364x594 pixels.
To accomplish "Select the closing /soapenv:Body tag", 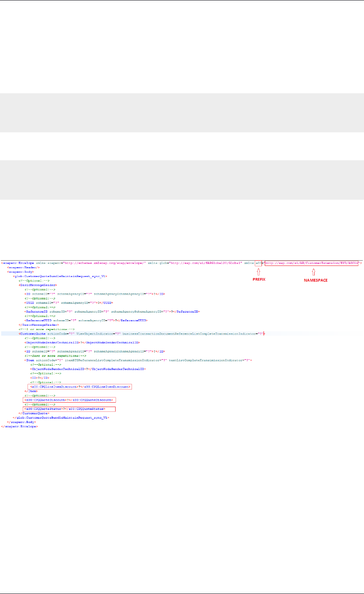I will click(x=22, y=422).
